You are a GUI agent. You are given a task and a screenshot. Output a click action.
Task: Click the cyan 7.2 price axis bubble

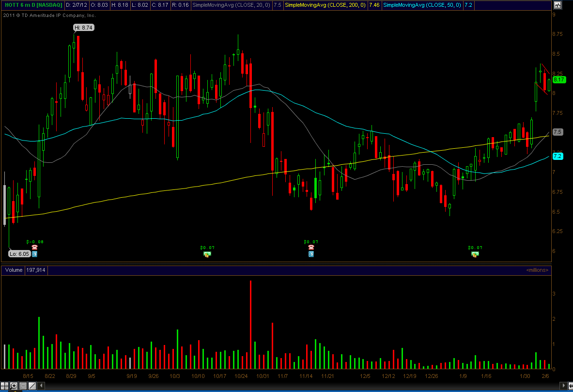click(558, 156)
